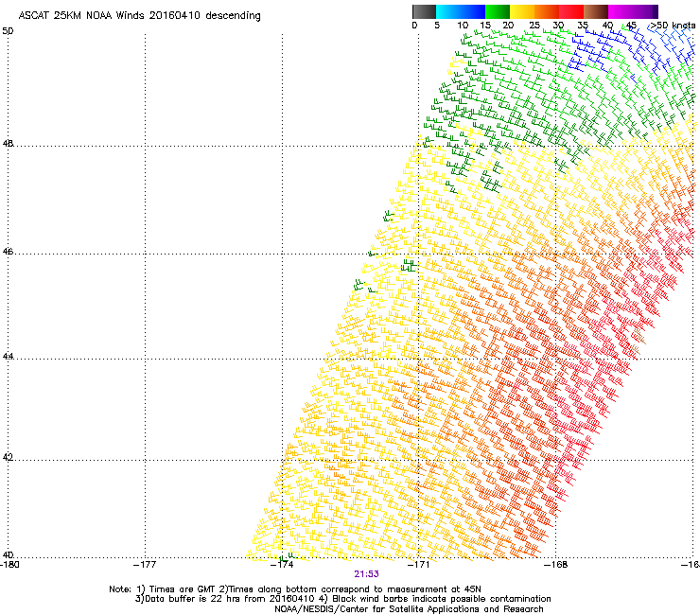Click latitude label 40
This screenshot has height=615, width=700.
(8, 554)
